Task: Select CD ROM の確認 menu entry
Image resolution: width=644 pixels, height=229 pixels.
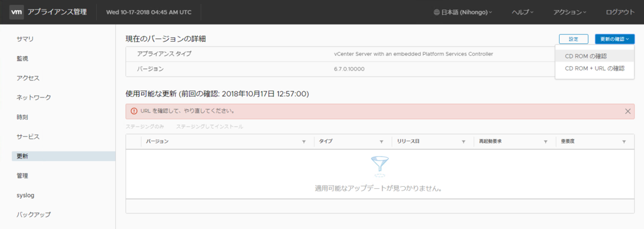Action: (x=595, y=56)
